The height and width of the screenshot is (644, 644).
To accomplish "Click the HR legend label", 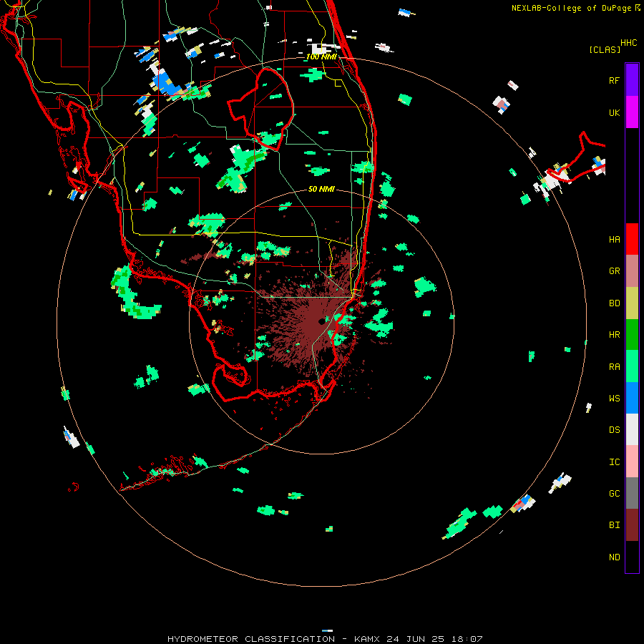I will pyautogui.click(x=614, y=335).
